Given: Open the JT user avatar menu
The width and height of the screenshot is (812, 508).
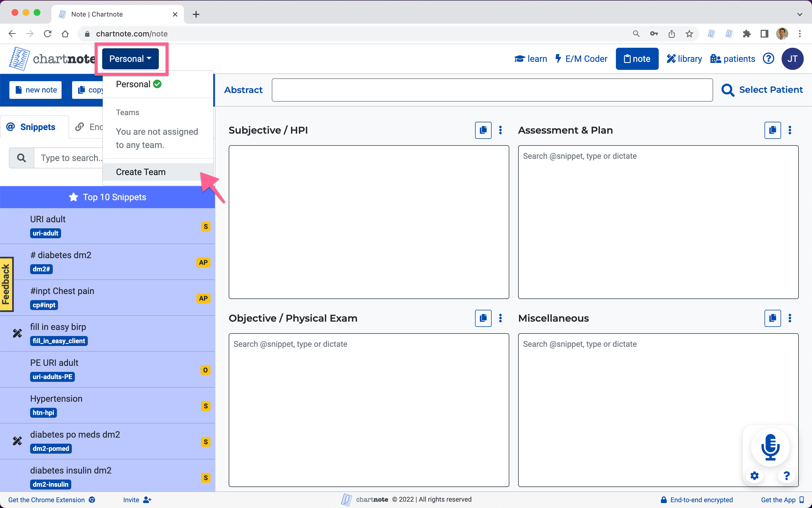Looking at the screenshot, I should click(792, 59).
